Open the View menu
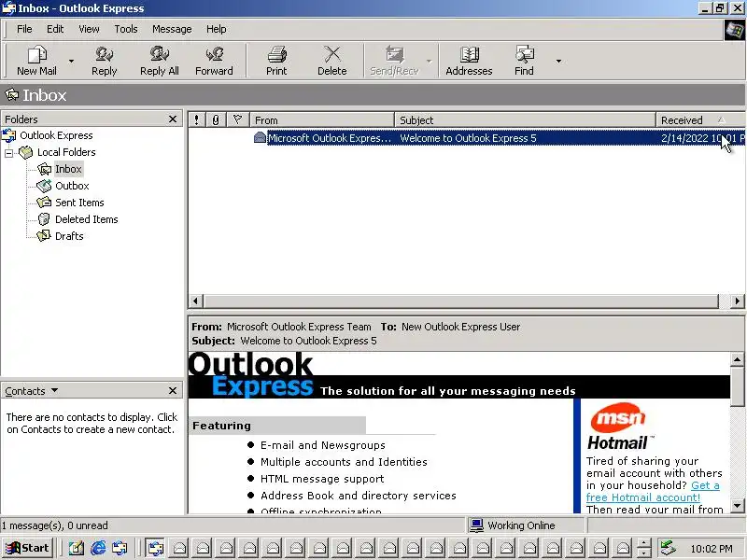747x560 pixels. (x=89, y=29)
